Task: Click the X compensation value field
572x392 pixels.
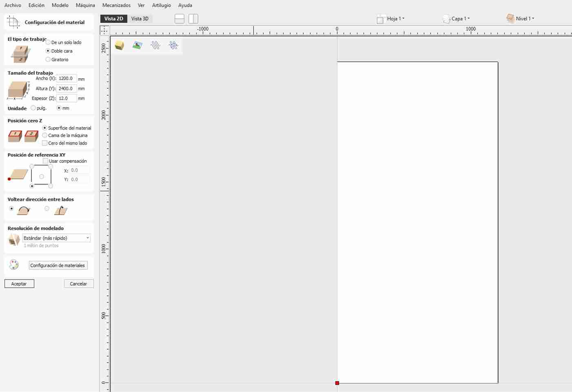Action: pos(79,170)
